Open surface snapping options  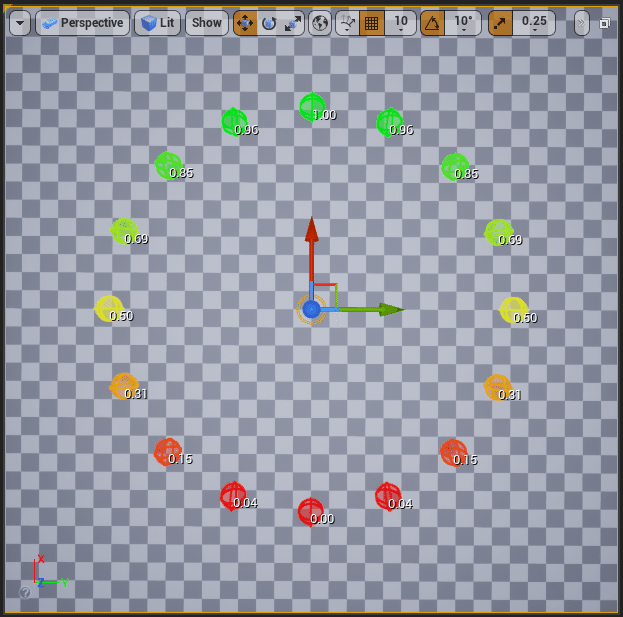(348, 23)
